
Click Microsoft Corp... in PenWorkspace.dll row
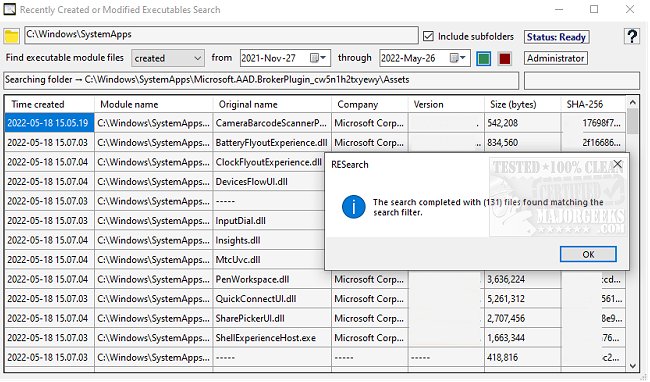pos(369,279)
